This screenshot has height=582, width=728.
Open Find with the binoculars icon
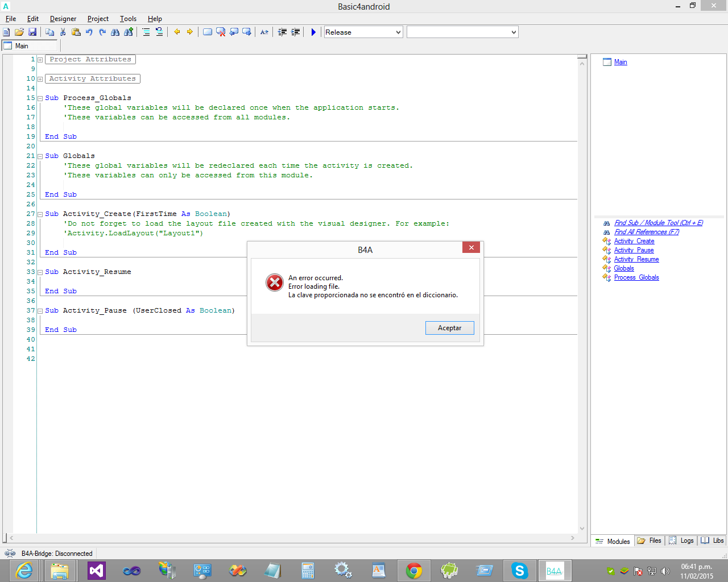point(115,32)
